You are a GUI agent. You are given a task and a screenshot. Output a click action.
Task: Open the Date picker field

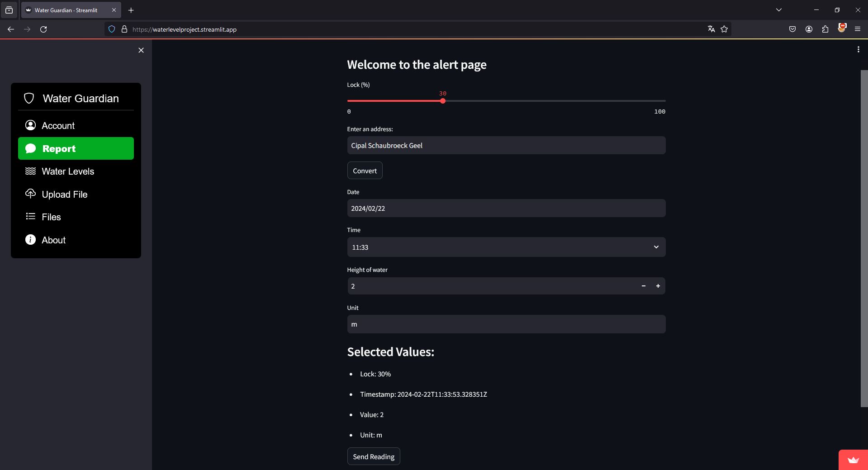[x=506, y=209]
